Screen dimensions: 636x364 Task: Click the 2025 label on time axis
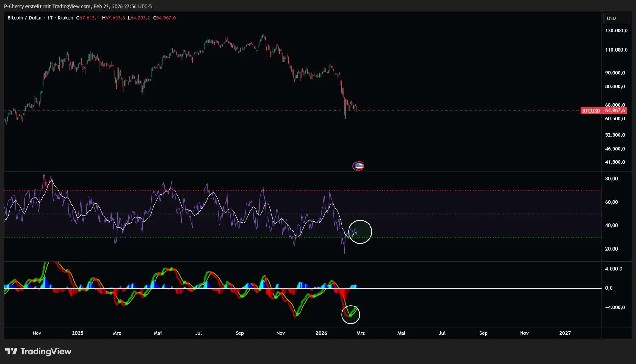[78, 333]
